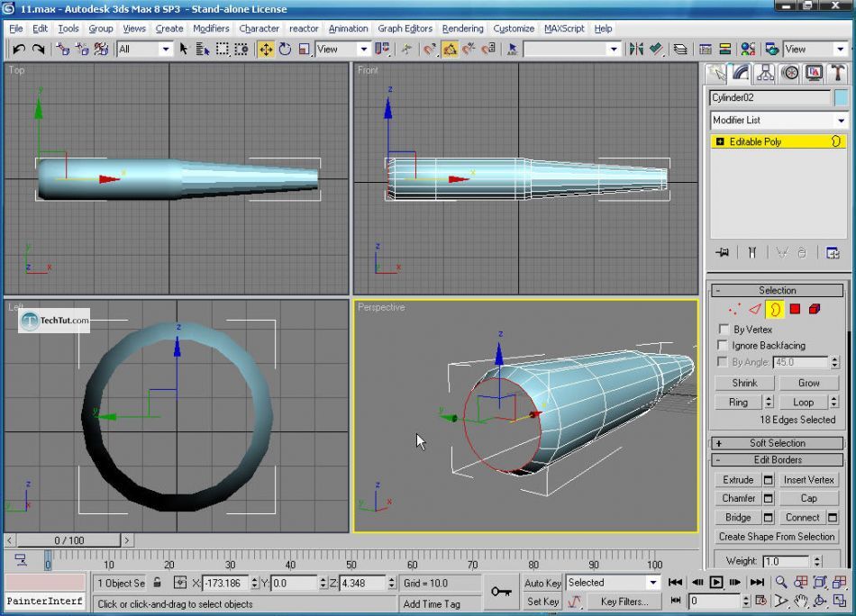This screenshot has width=856, height=616.
Task: Expand Editable Poly plus in stack
Action: click(720, 142)
